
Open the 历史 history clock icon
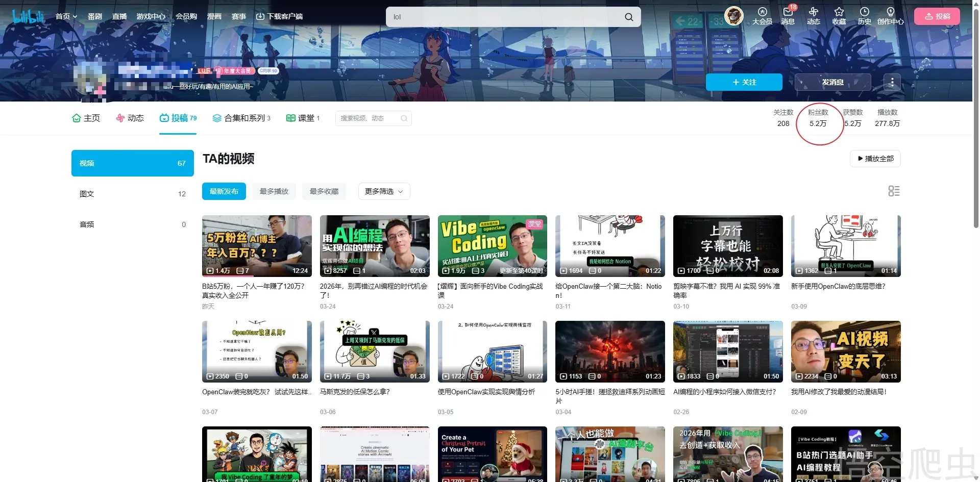click(865, 16)
